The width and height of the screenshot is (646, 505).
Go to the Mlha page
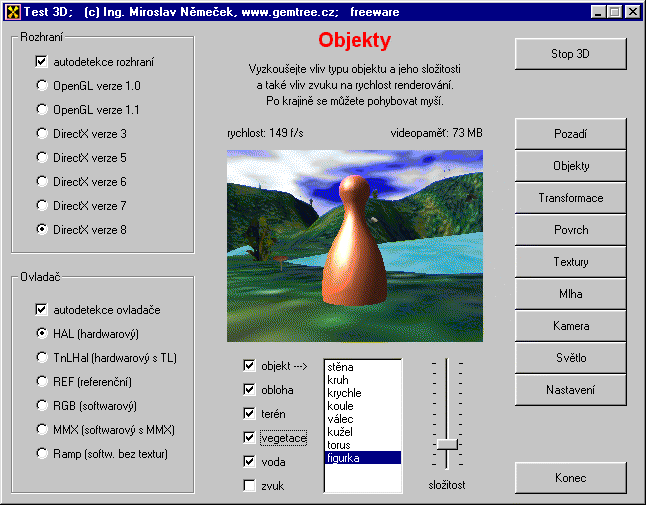[570, 294]
